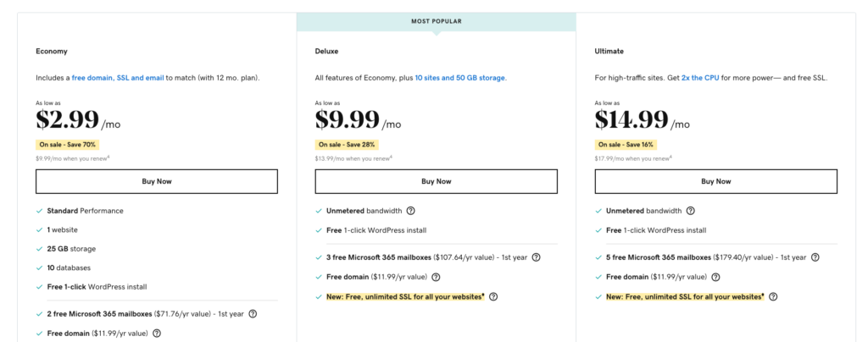Click the Most Popular banner above Deluxe
Viewport: 868px width, 342px height.
[437, 21]
